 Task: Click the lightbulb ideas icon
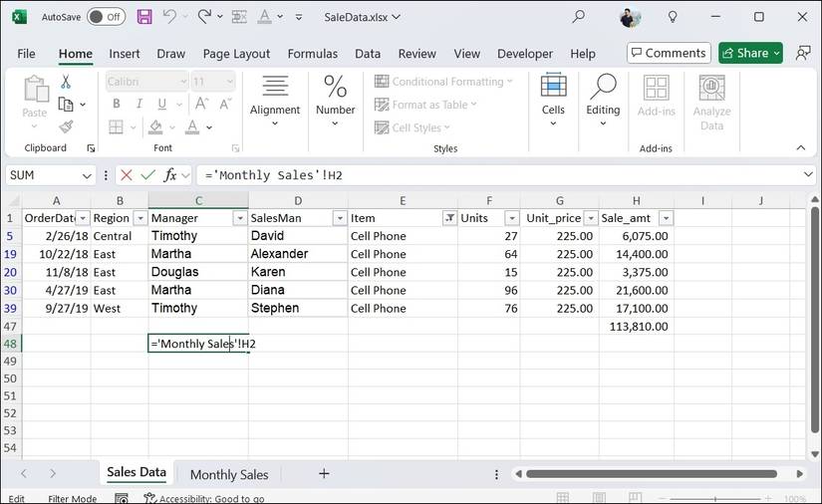pyautogui.click(x=673, y=17)
